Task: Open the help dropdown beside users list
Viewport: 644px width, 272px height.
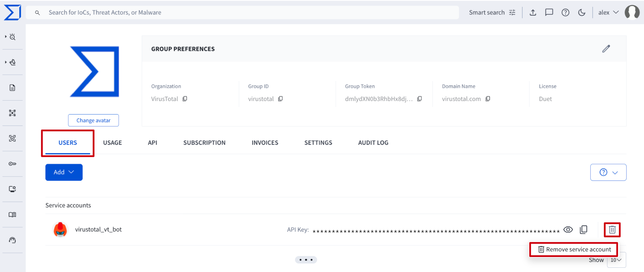Action: (608, 172)
